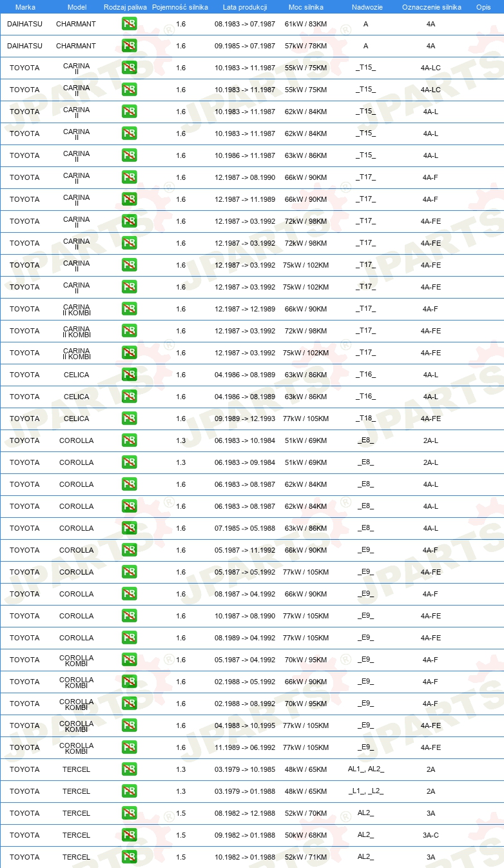Select the '12.1987 -> 12.1989' production years cell
Viewport: 504px width, 868px height.
click(x=245, y=309)
